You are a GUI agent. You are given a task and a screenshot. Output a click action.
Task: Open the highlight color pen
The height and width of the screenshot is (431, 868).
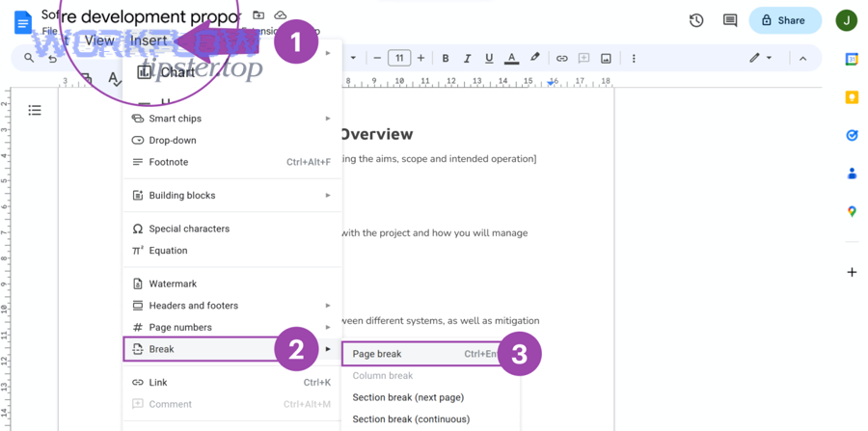pyautogui.click(x=534, y=58)
